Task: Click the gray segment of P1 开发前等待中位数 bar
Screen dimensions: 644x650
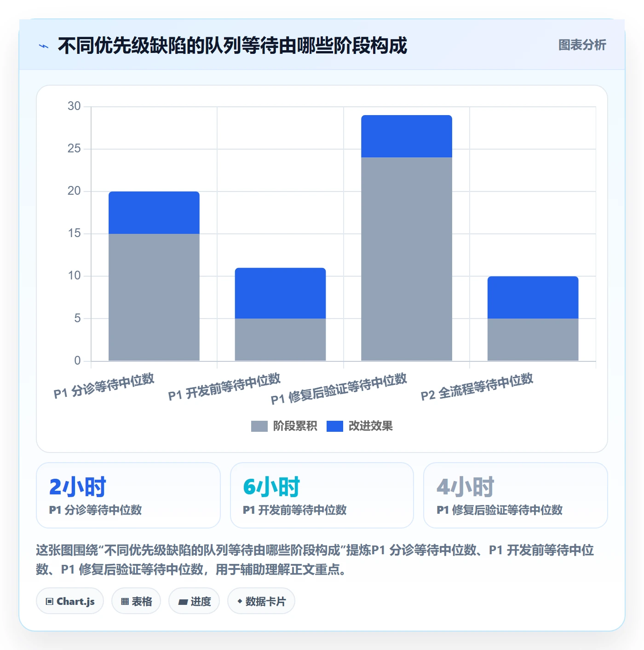Action: point(280,340)
